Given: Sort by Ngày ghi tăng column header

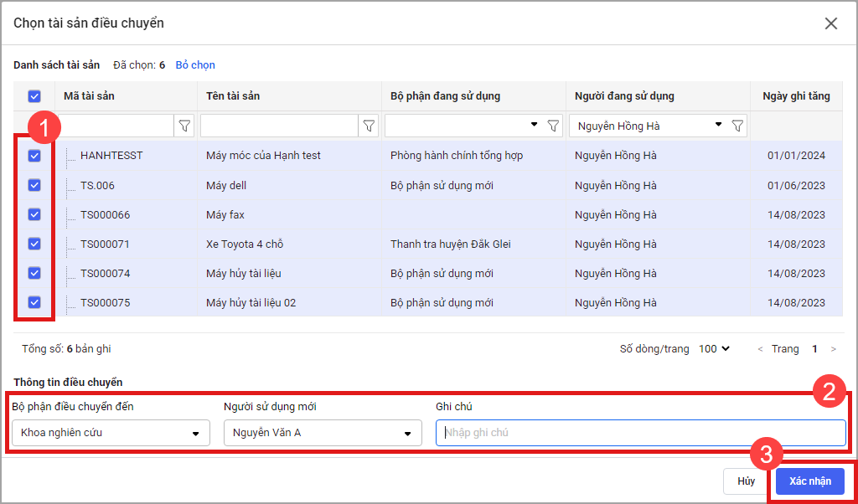Looking at the screenshot, I should pos(796,96).
